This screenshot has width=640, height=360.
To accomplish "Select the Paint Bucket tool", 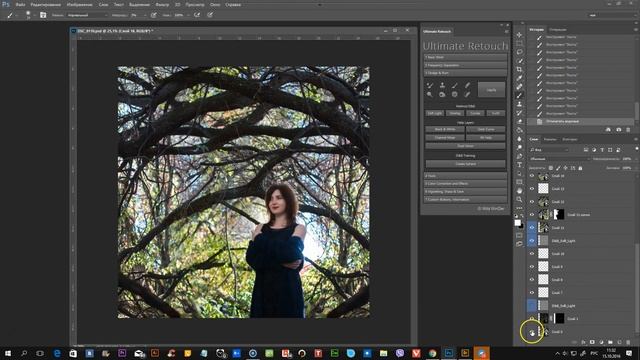I will [x=519, y=130].
